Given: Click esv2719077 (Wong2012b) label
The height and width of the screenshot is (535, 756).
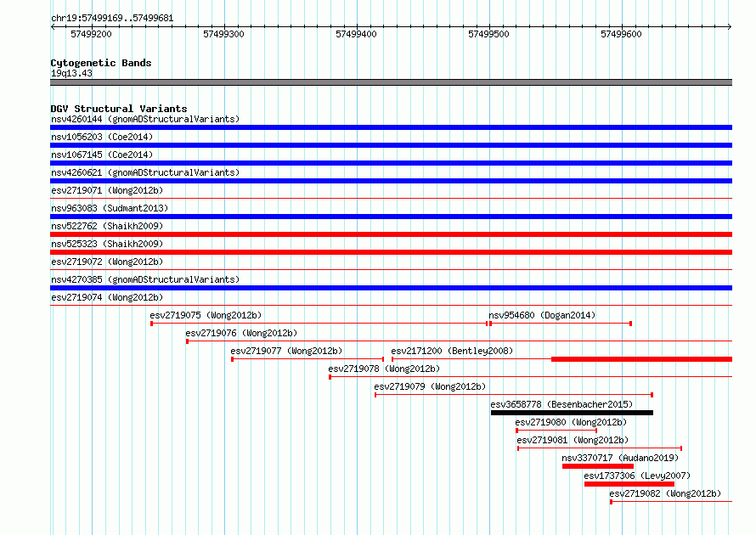Looking at the screenshot, I should (x=286, y=351).
